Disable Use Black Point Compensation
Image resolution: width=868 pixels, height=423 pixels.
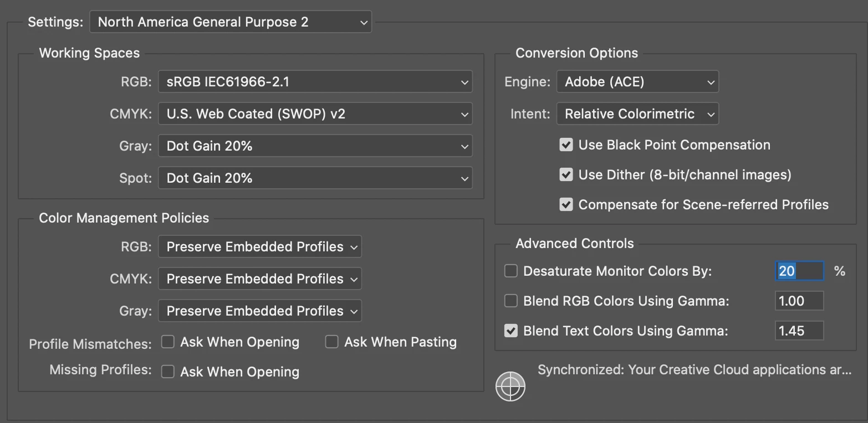coord(566,145)
